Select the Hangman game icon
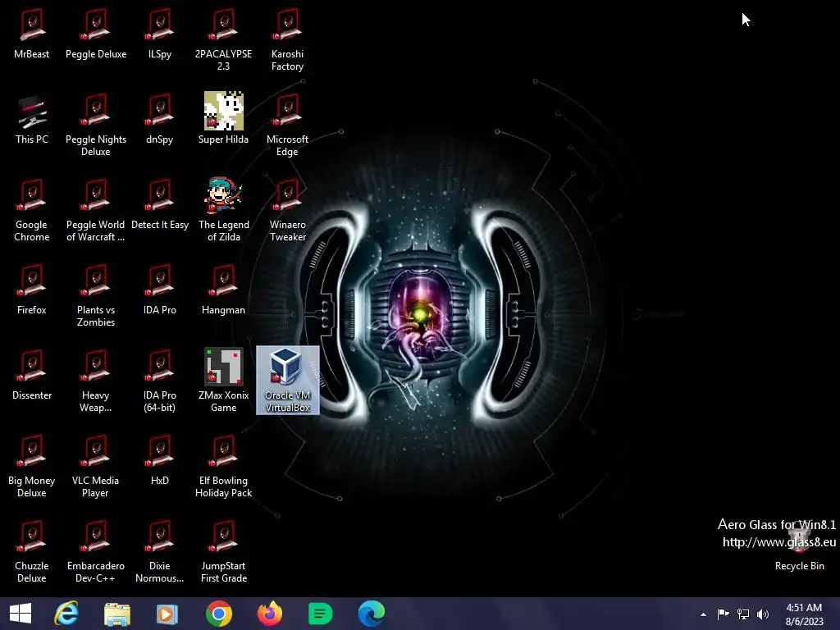The image size is (840, 630). (x=223, y=290)
